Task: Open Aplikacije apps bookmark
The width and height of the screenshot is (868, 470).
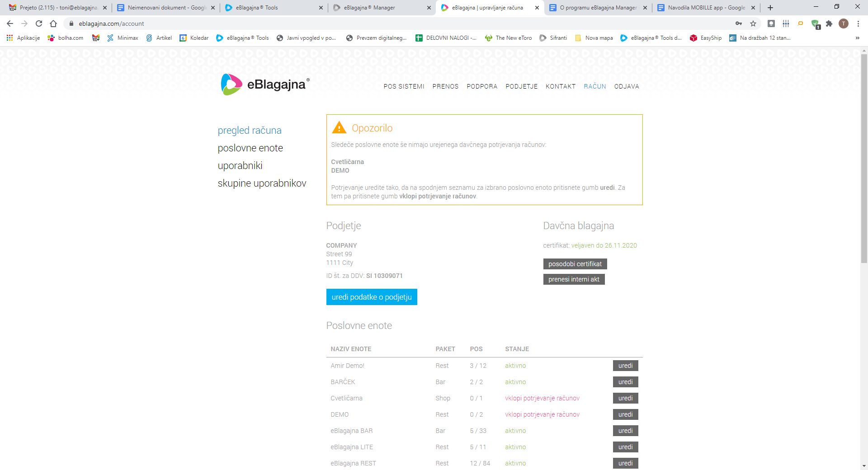Action: 24,38
